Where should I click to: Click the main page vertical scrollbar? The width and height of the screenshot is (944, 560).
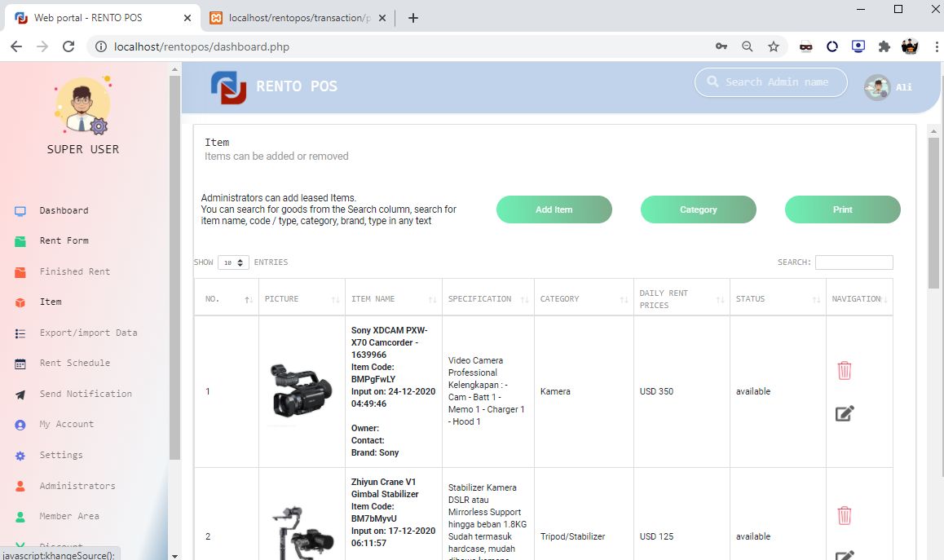point(933,214)
